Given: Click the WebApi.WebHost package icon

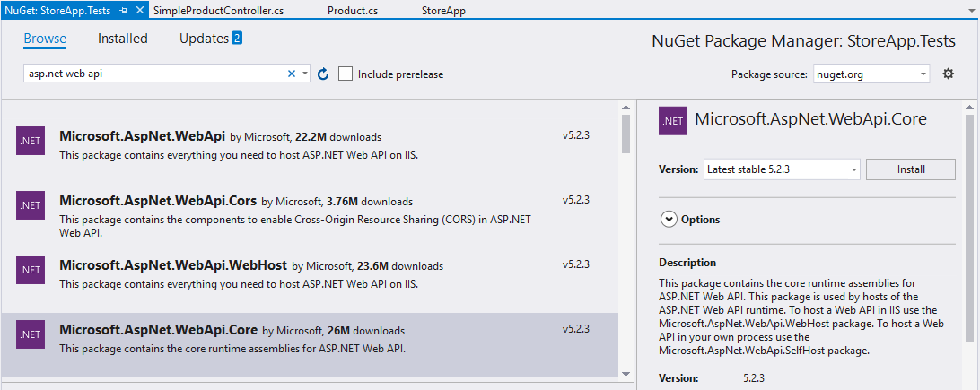Looking at the screenshot, I should coord(31,271).
